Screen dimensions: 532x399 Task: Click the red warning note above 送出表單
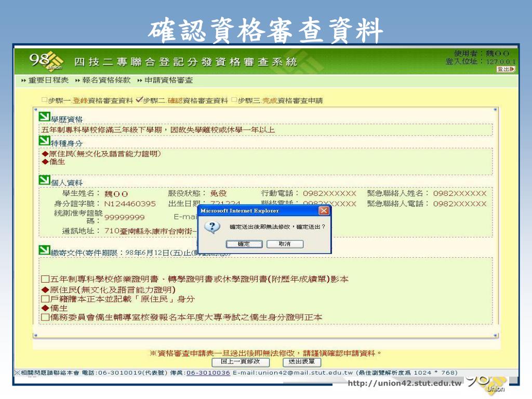click(265, 353)
